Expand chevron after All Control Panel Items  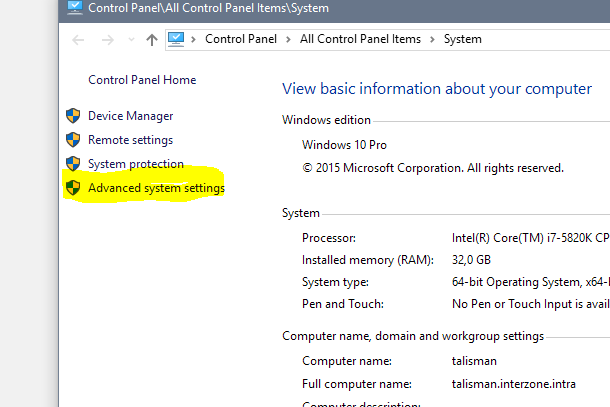[432, 39]
